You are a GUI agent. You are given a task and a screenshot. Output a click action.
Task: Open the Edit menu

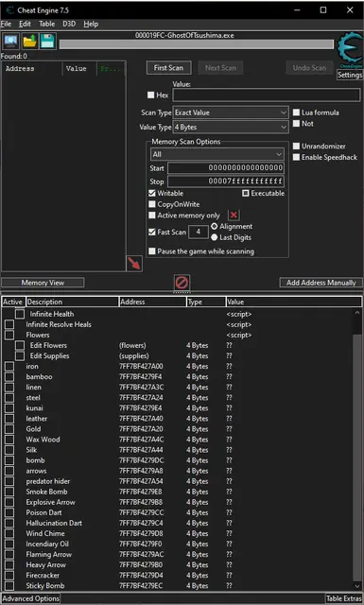(x=25, y=24)
